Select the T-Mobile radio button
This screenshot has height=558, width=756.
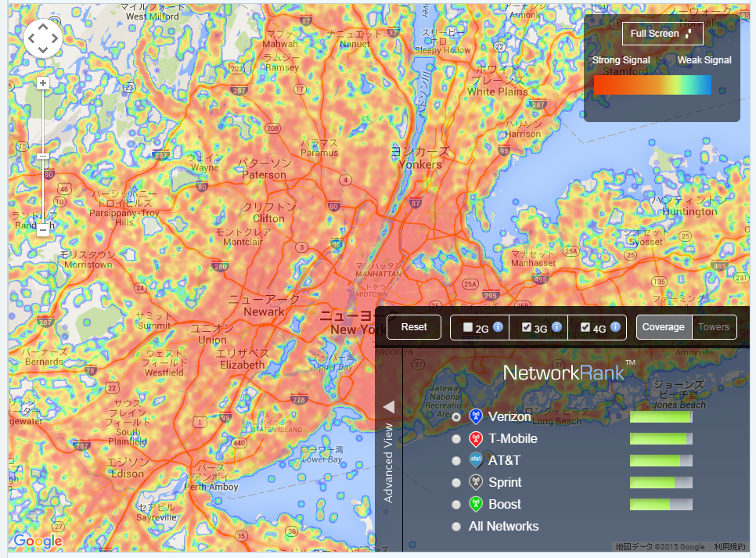tap(456, 439)
